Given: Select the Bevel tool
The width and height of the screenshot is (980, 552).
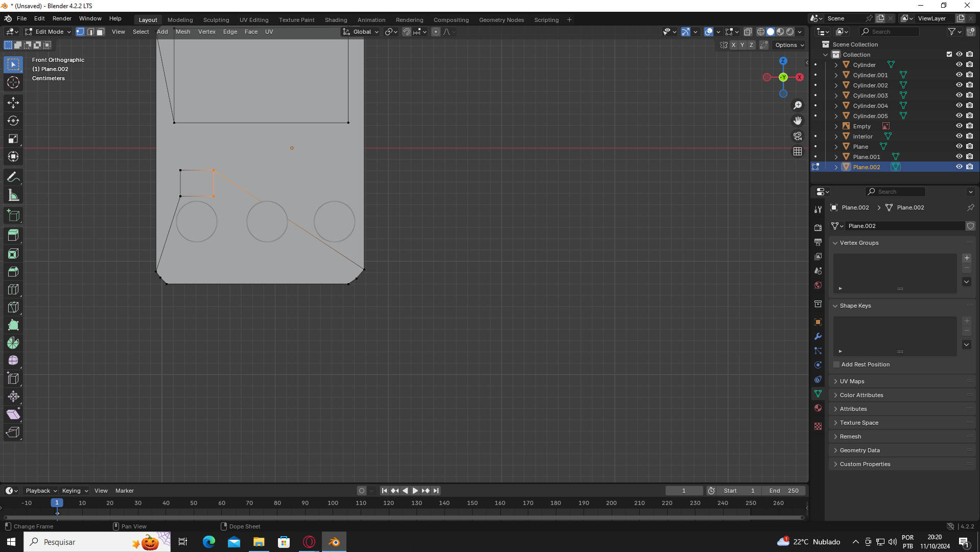Looking at the screenshot, I should tap(13, 271).
